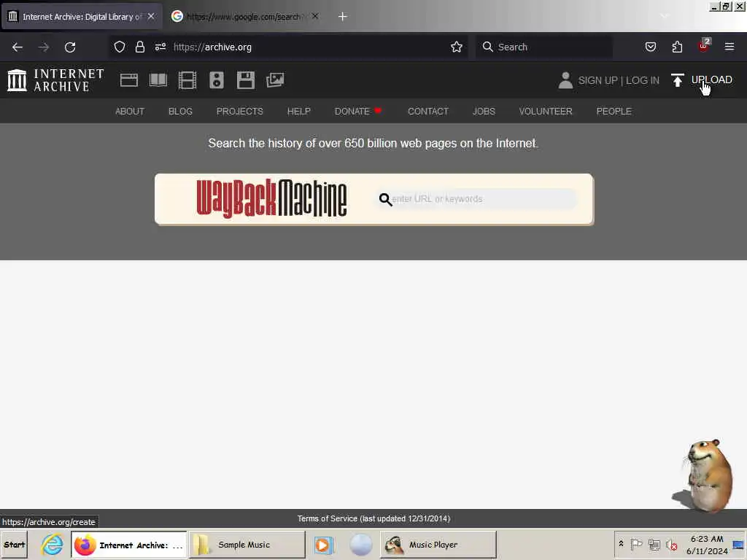Bookmark this page with the star
Viewport: 747px width, 560px height.
click(457, 47)
